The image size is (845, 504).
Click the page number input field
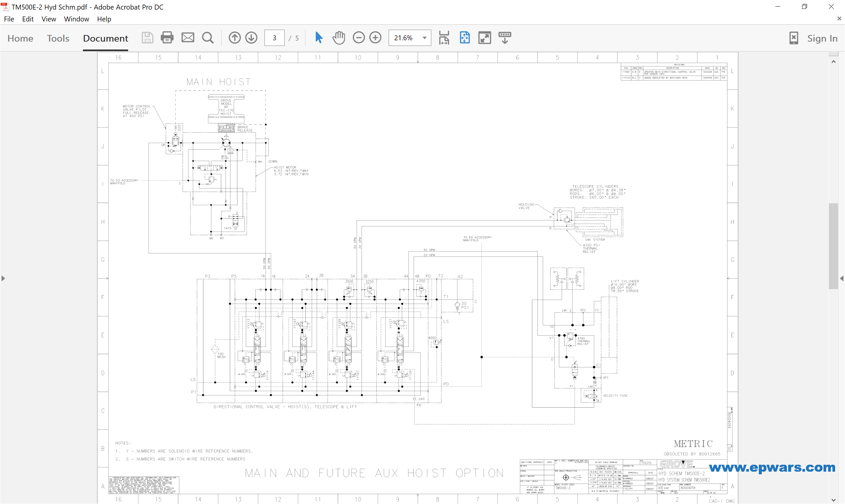pos(274,38)
